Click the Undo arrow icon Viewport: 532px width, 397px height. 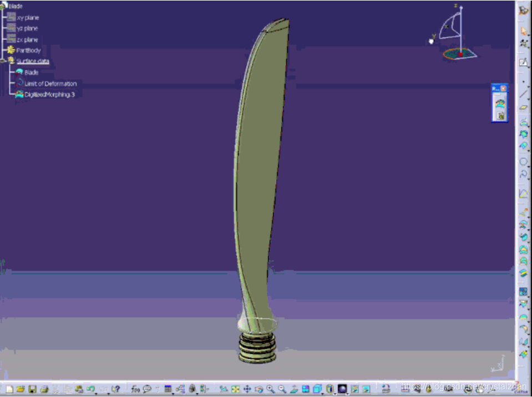90,389
